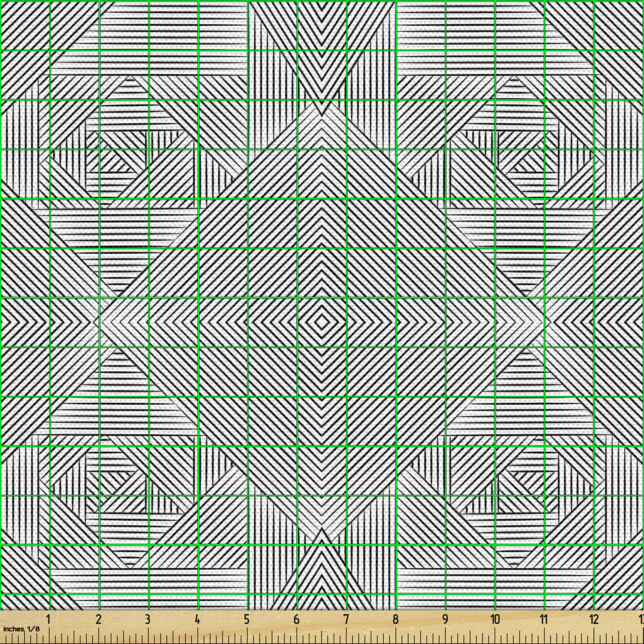This screenshot has width=644, height=644.
Task: Click the ruler's number 11 marking
Action: click(544, 619)
